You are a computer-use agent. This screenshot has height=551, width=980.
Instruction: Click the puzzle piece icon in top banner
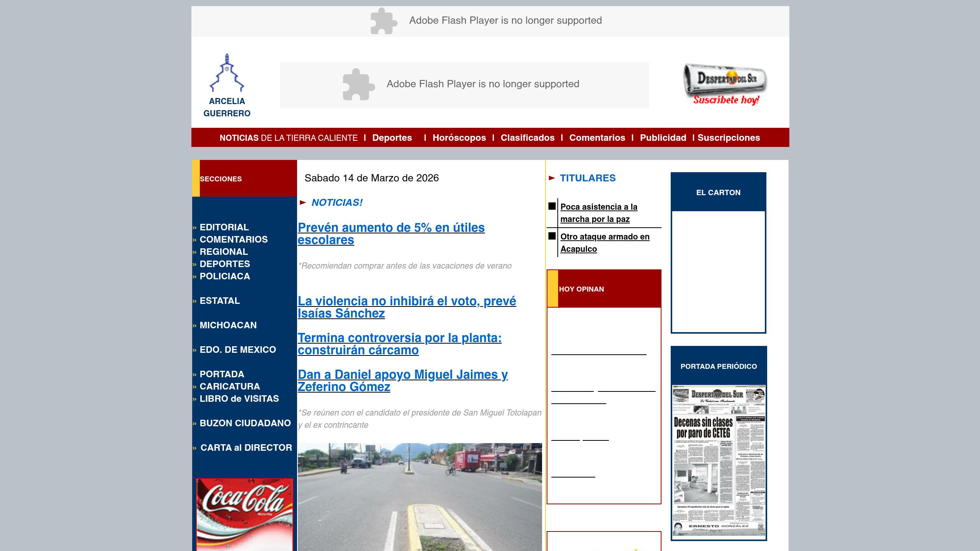[x=384, y=21]
